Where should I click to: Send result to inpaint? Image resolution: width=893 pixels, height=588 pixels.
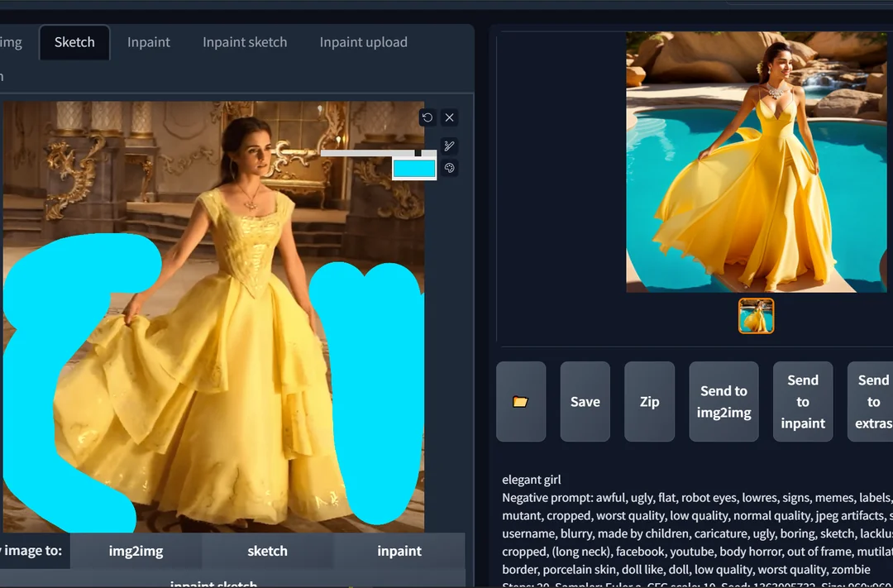pos(803,402)
